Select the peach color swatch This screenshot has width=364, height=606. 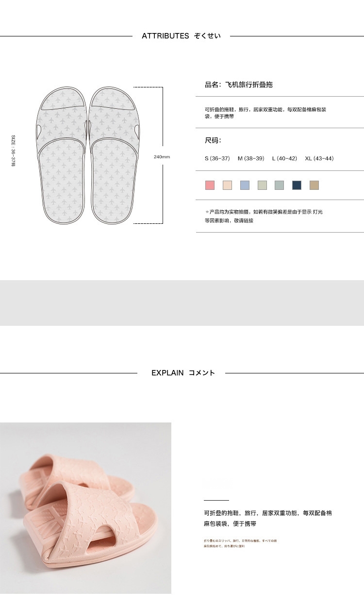pos(227,185)
